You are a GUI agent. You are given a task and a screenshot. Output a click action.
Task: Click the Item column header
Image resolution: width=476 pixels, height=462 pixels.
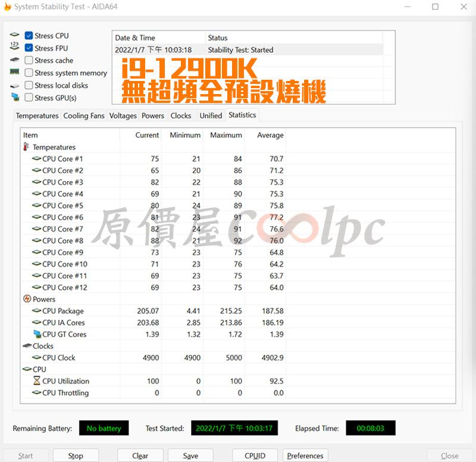(x=70, y=135)
